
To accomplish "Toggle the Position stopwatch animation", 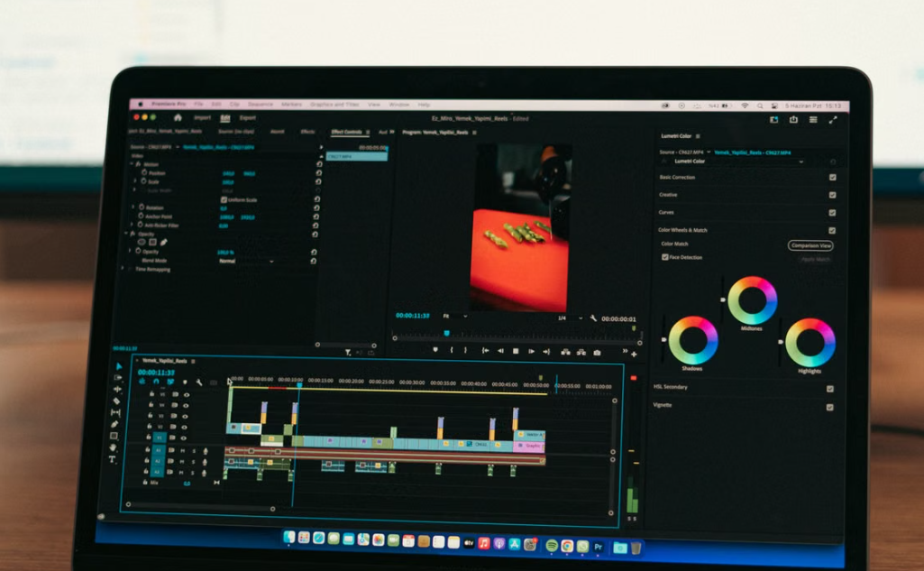I will pos(143,173).
